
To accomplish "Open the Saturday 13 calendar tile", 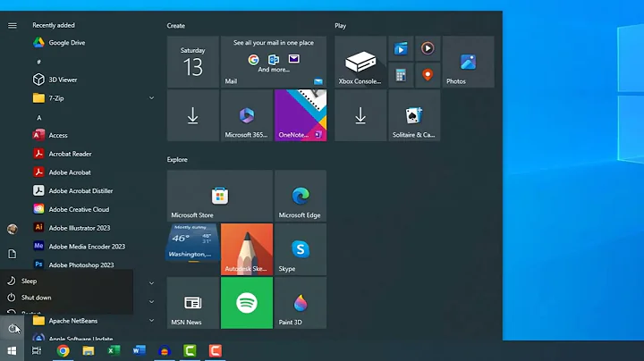I will click(193, 62).
